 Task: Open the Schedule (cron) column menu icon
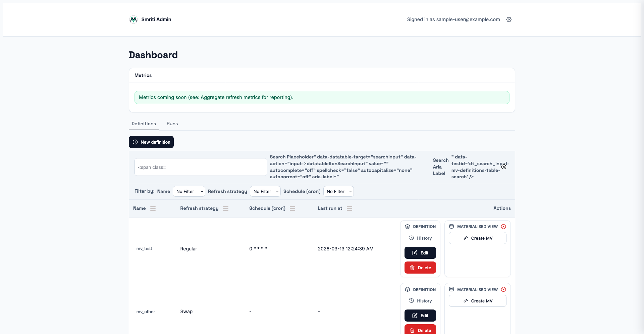pos(292,208)
